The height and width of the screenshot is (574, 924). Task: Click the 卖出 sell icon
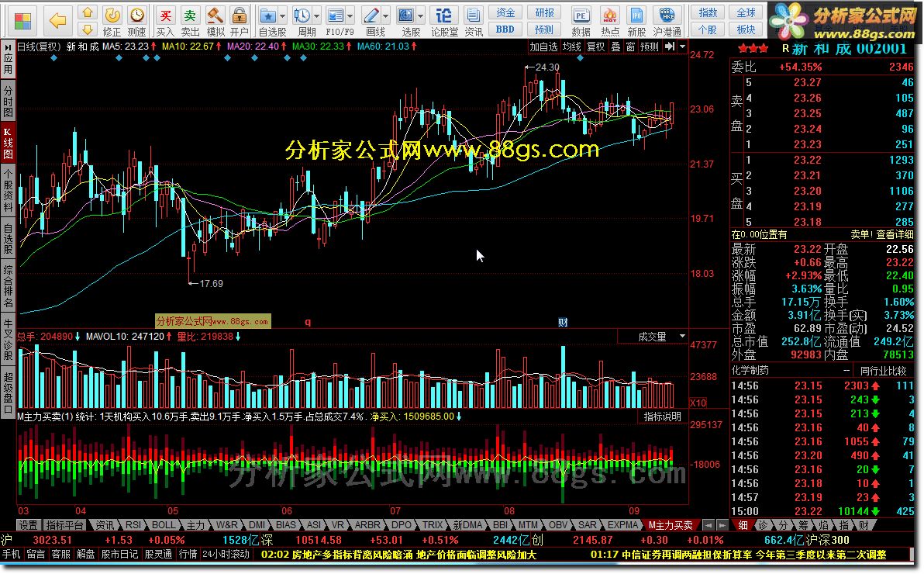190,21
